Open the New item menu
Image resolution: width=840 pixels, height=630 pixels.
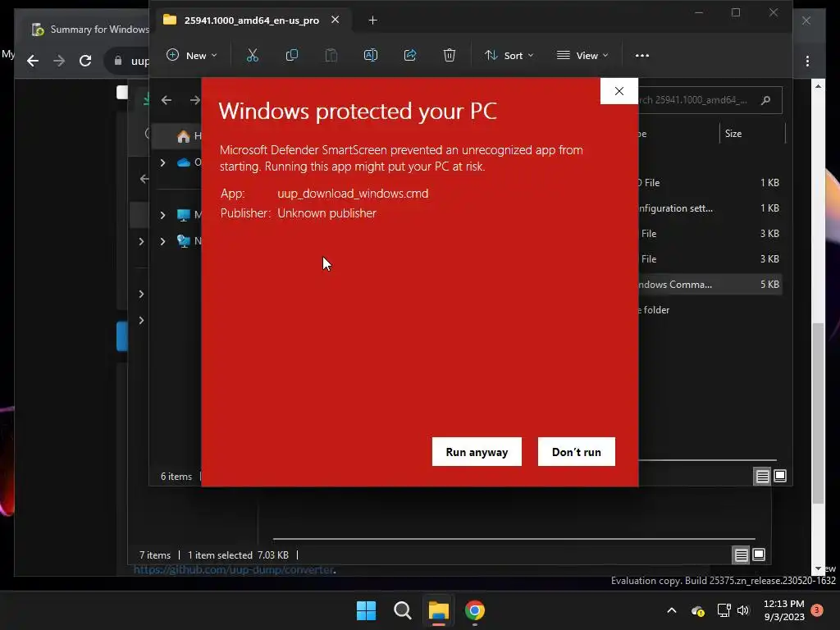coord(192,55)
